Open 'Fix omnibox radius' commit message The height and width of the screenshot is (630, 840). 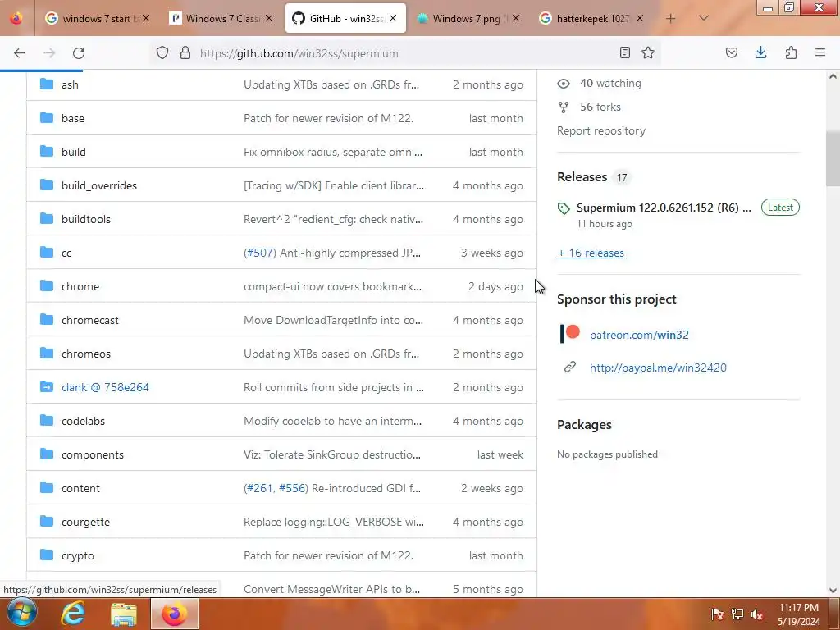(333, 152)
